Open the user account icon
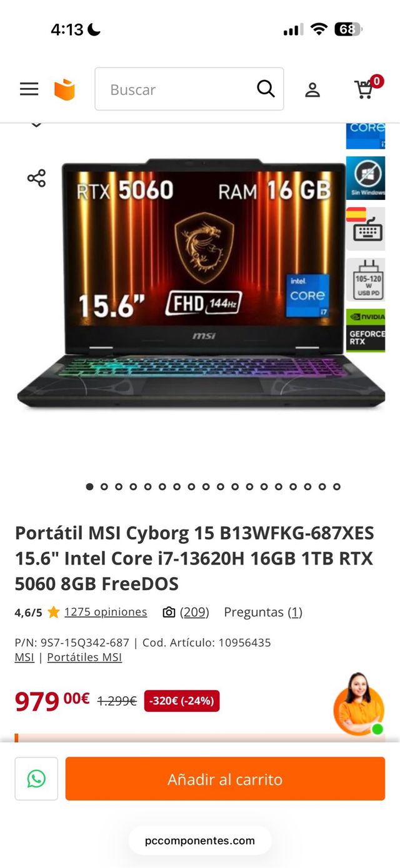This screenshot has height=868, width=400. pos(312,89)
